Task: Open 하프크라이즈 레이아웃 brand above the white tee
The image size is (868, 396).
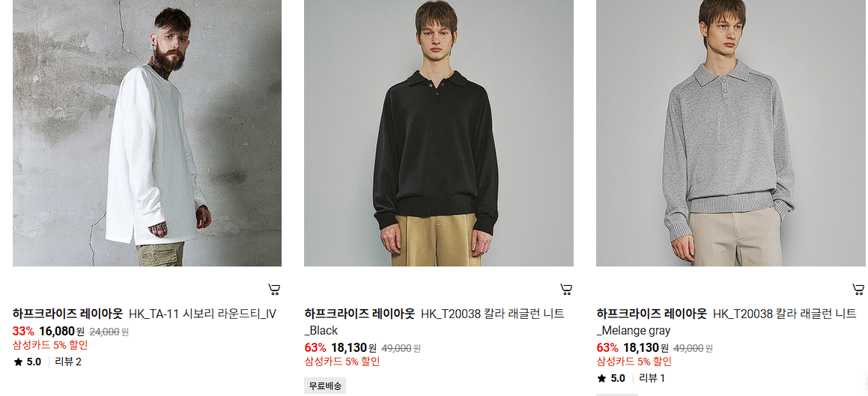Action: 67,314
